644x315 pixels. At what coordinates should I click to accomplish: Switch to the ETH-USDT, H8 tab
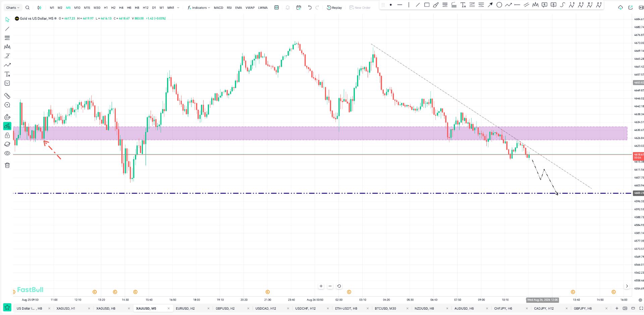pos(346,308)
